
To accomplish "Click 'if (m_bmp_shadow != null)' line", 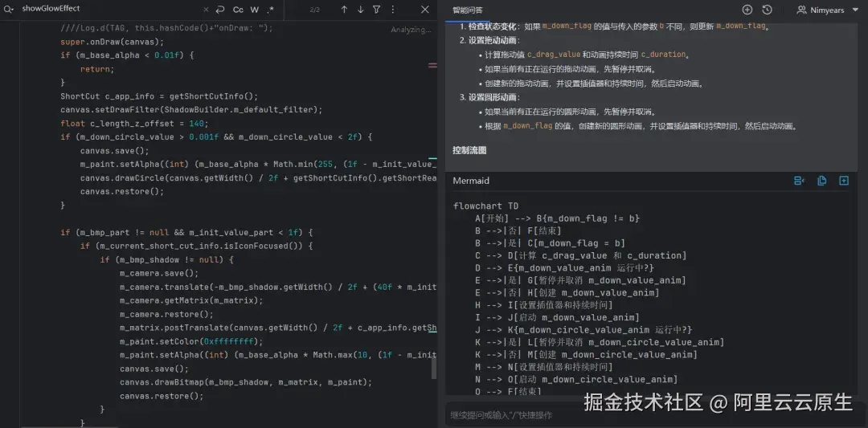I will 167,260.
